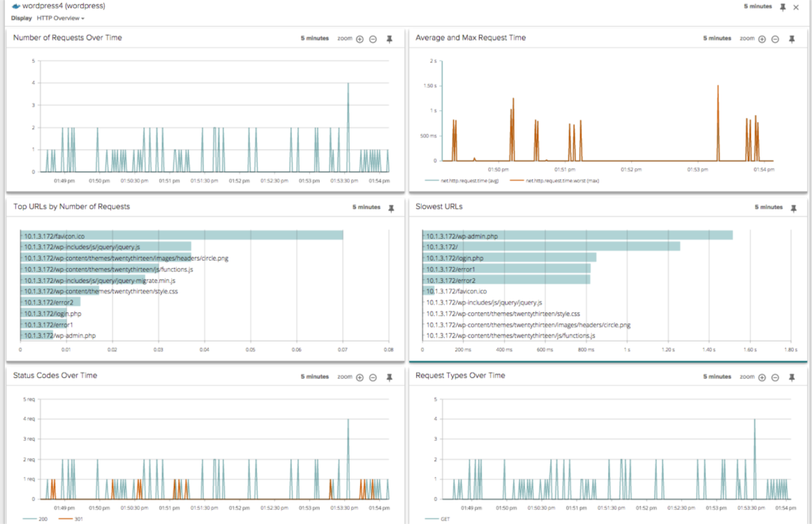This screenshot has height=524, width=812.
Task: Click the 10.1.3.172/ row in Slowest URLs
Action: click(551, 247)
